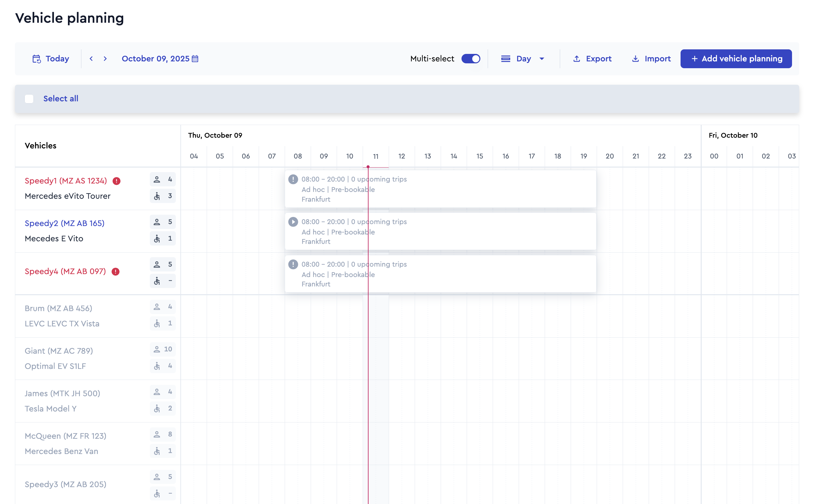Click the current time marker on timeline
This screenshot has width=819, height=504.
pos(368,167)
